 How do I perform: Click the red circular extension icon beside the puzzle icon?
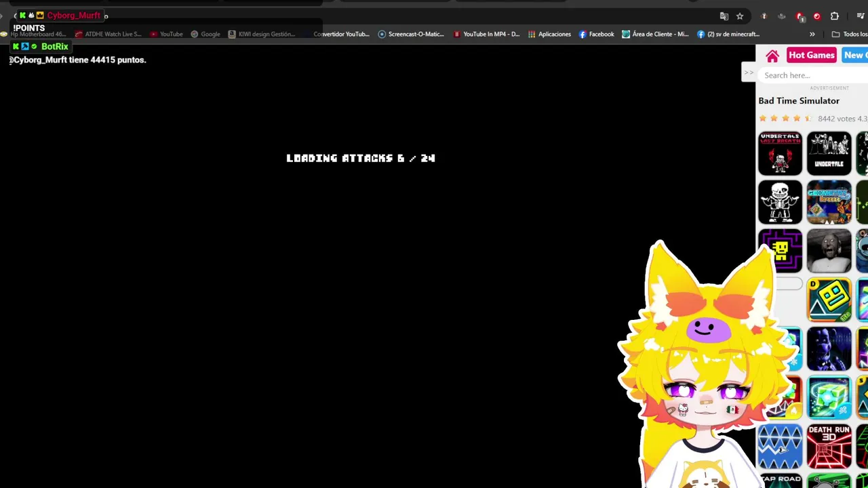click(816, 16)
